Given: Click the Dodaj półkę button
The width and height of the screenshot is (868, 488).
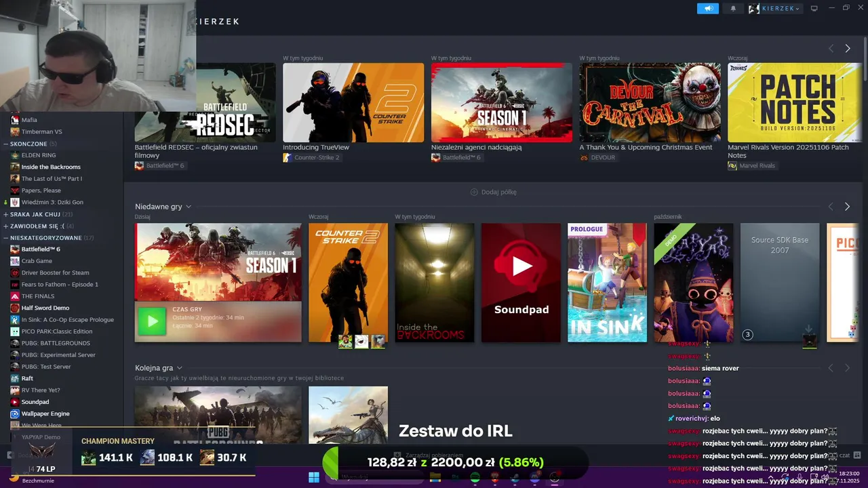Looking at the screenshot, I should pos(494,192).
